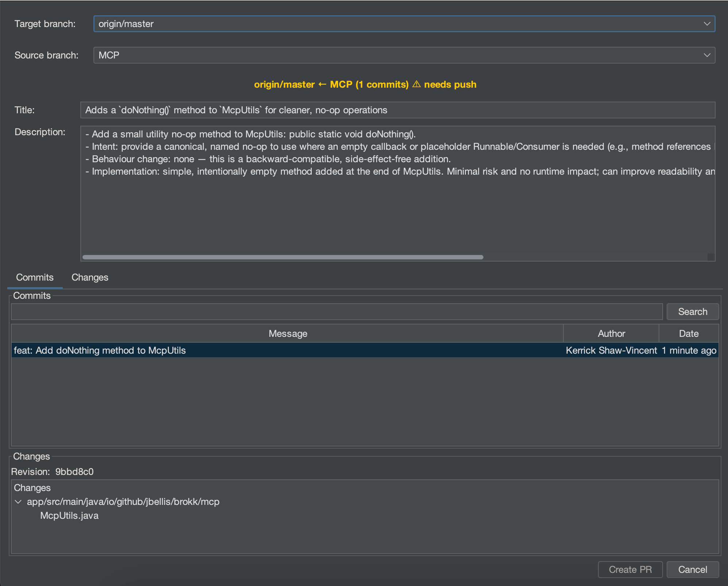The width and height of the screenshot is (728, 586).
Task: Click the horizontal scrollbar under the Description
Action: (283, 257)
